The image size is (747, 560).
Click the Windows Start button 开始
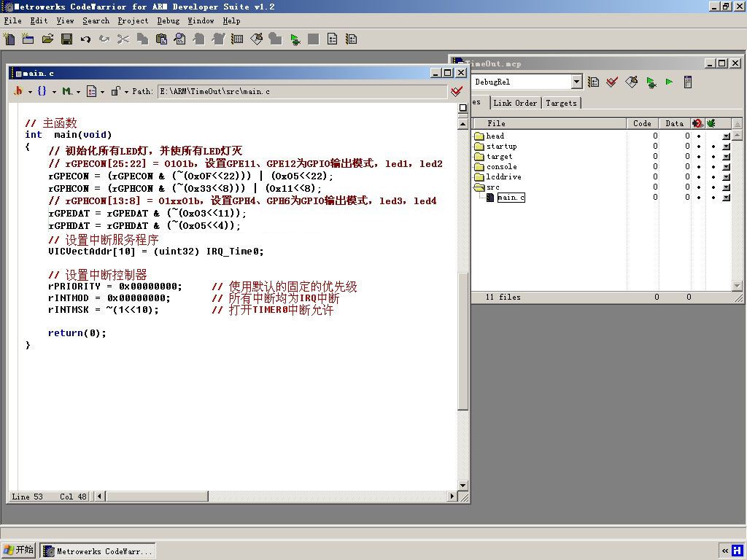coord(18,550)
